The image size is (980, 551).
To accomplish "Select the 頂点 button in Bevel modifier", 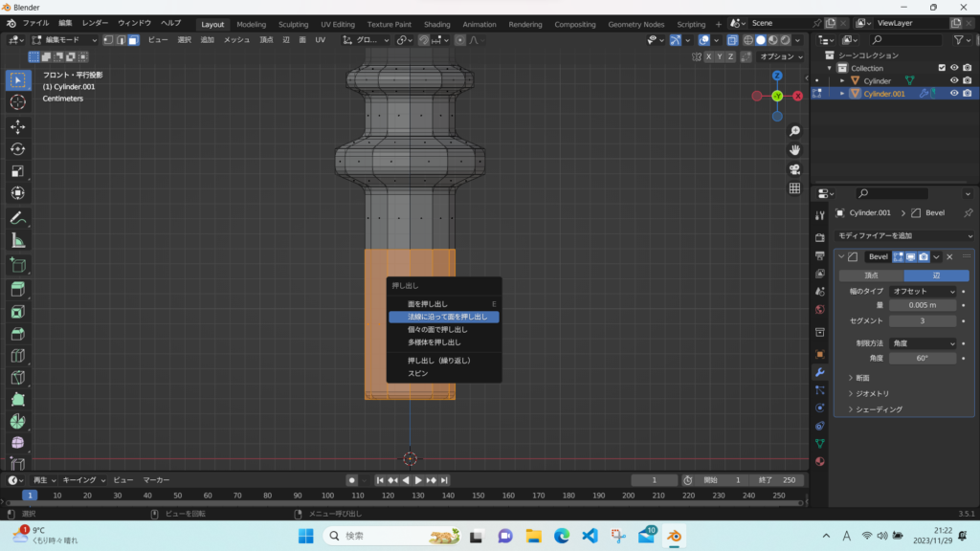I will pyautogui.click(x=871, y=275).
